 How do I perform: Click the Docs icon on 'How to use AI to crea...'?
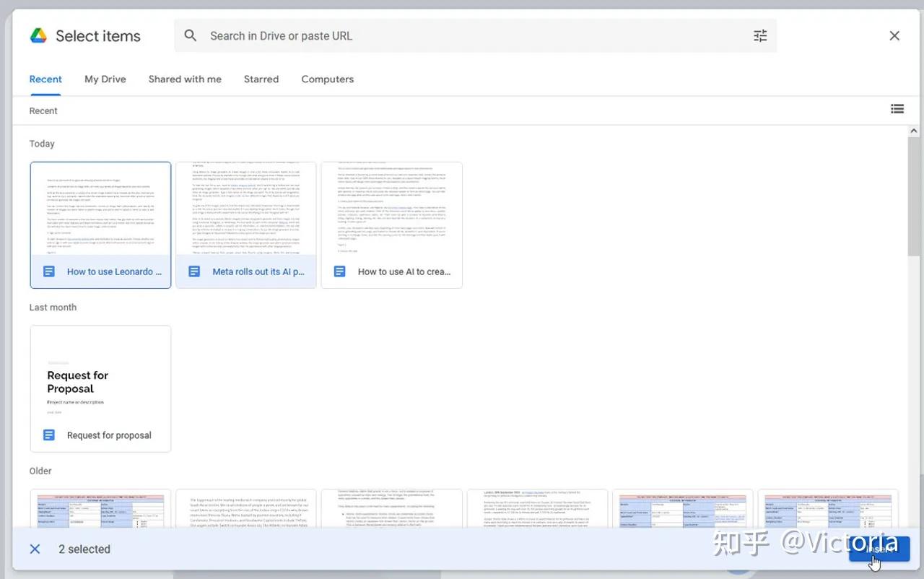coord(340,271)
